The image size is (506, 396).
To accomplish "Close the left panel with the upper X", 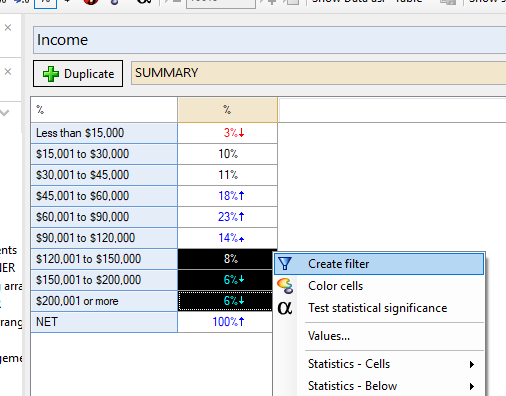I will [8, 28].
